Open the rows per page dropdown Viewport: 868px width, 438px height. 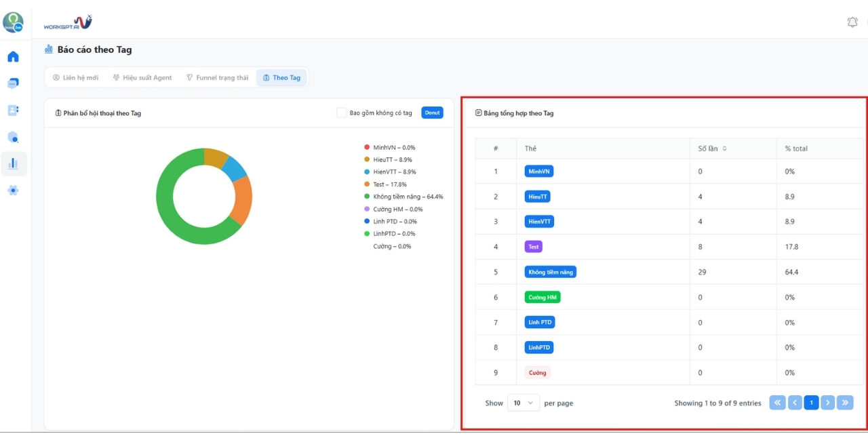[523, 403]
